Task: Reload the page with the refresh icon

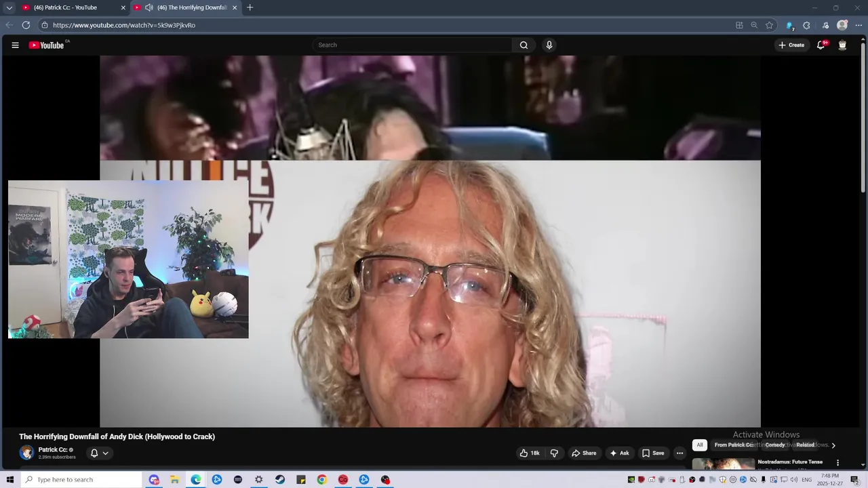Action: (26, 25)
